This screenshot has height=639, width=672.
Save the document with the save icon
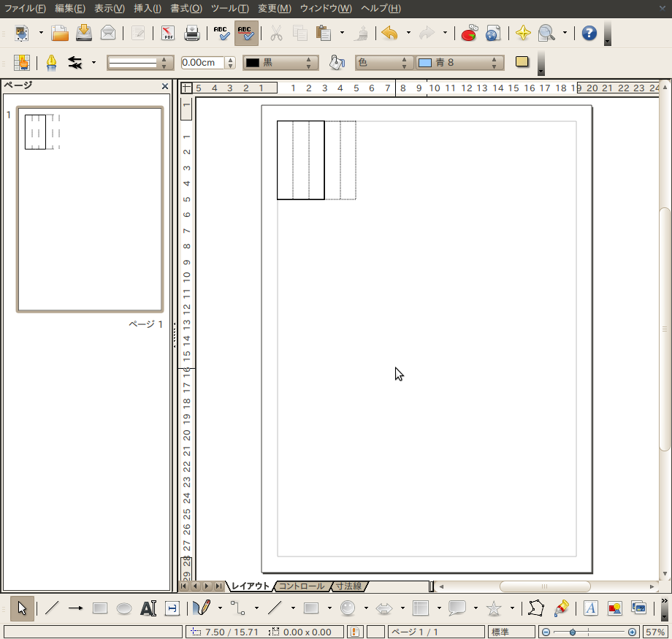tap(84, 33)
